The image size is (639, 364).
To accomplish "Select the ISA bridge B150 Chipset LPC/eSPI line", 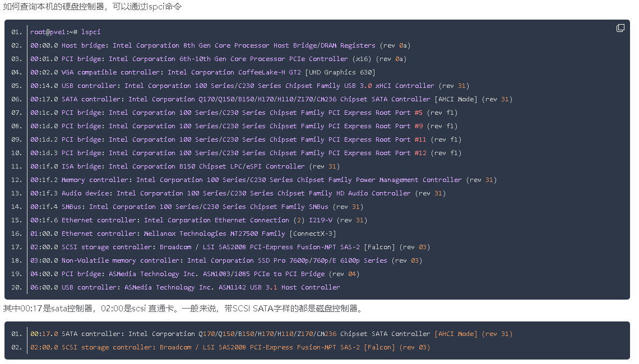I will (x=185, y=166).
